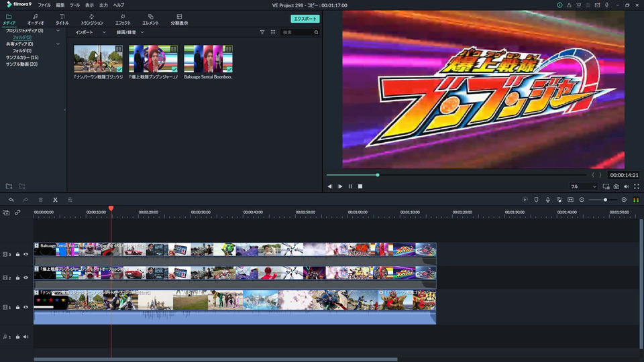Start voiceover recording with the microphone icon
The image size is (644, 362).
point(547,200)
